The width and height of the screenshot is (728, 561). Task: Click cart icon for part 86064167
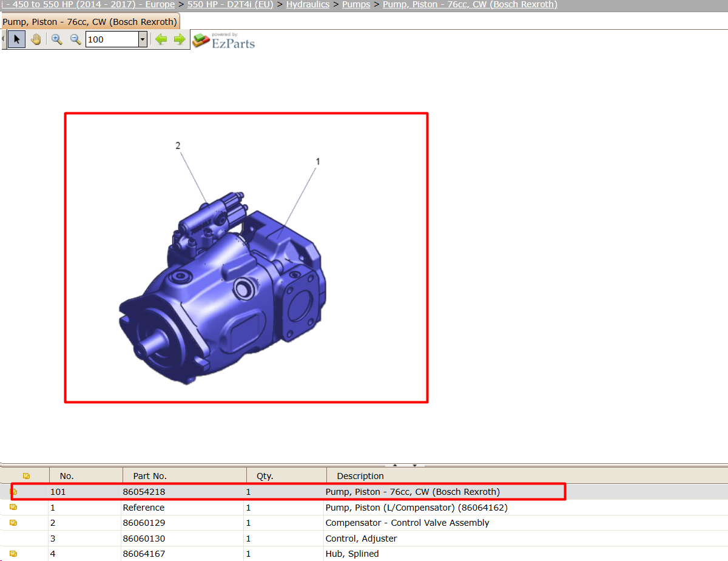13,554
